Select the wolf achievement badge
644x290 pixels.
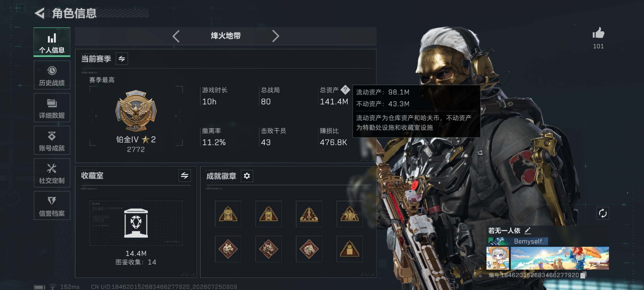[x=228, y=249]
